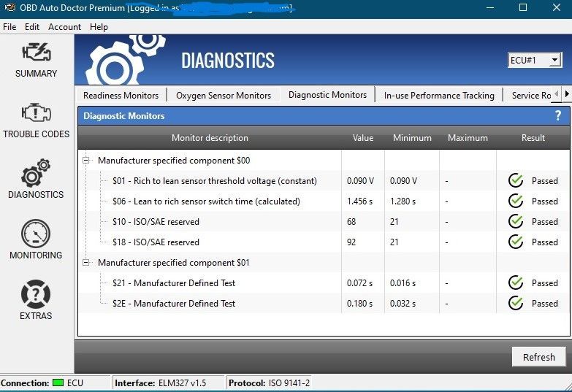Select the $06 Lean to rich sensor row

206,201
